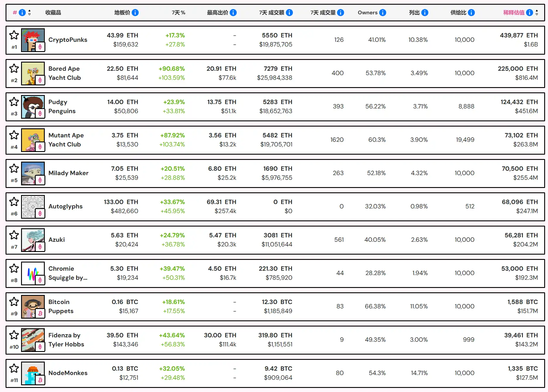Click Bitcoin badge on Bitcoin Puppets thumbnail
This screenshot has height=392, width=548.
click(40, 313)
